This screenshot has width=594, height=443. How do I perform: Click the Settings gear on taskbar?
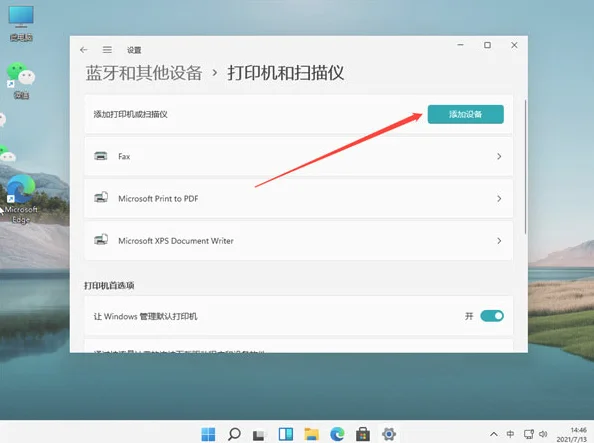point(389,434)
